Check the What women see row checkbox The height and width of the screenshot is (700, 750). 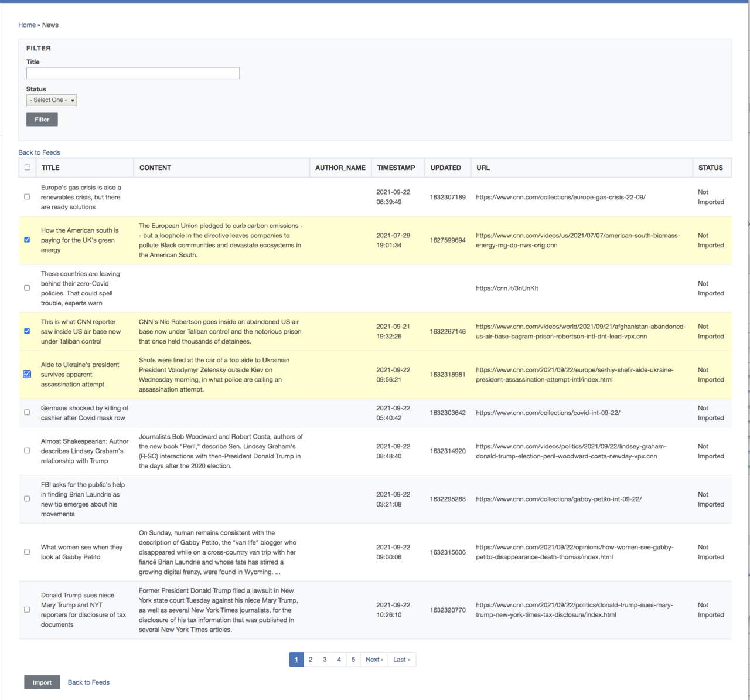tap(27, 552)
